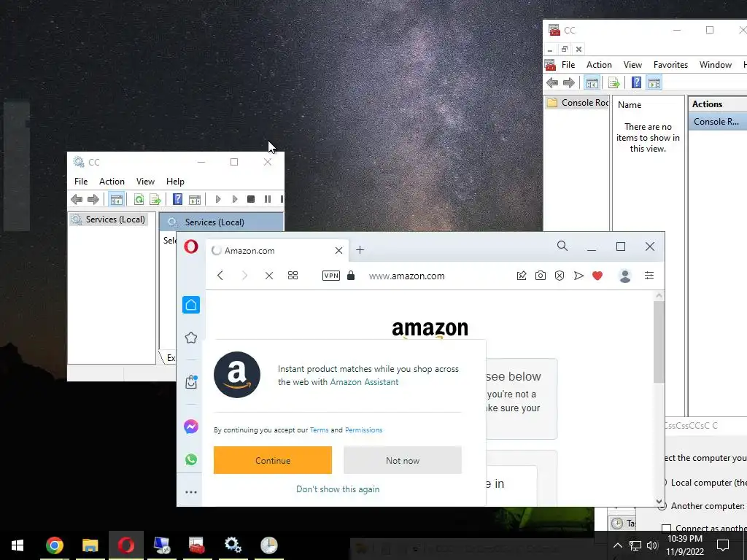Open Chrome from taskbar

tap(54, 545)
